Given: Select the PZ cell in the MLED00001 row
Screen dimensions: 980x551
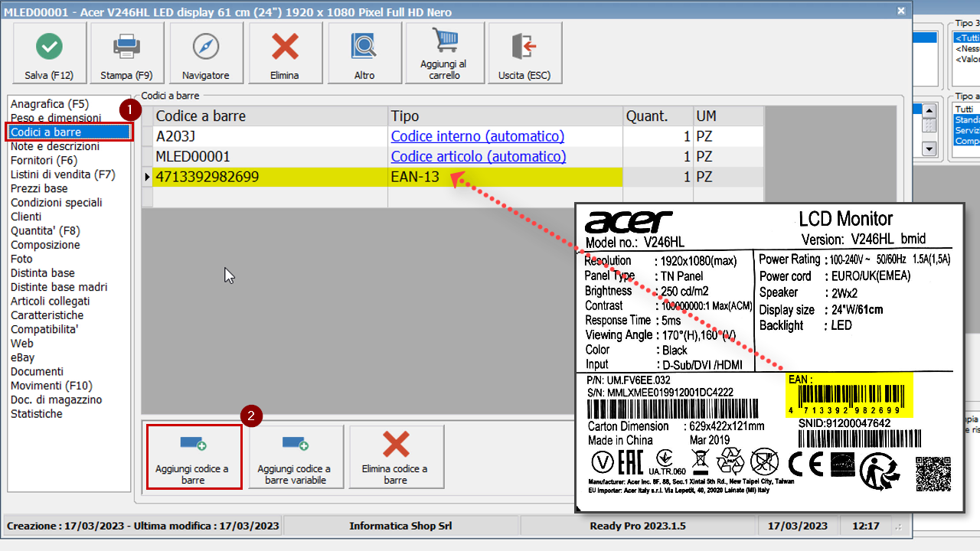Looking at the screenshot, I should (x=728, y=157).
